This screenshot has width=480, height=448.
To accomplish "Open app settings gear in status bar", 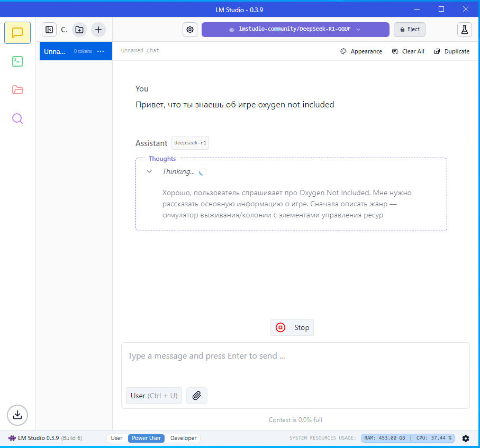I will [465, 438].
